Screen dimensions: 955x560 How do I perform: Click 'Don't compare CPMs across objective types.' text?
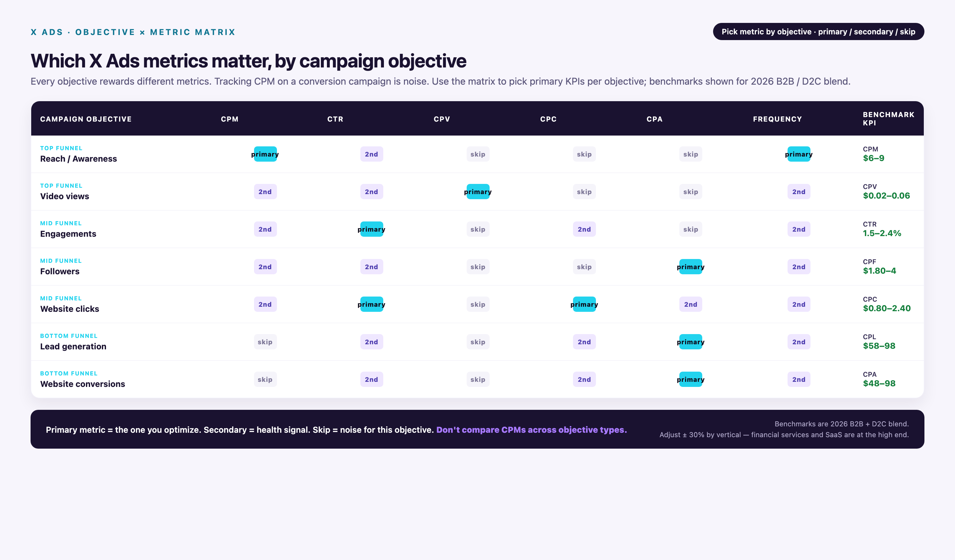531,430
